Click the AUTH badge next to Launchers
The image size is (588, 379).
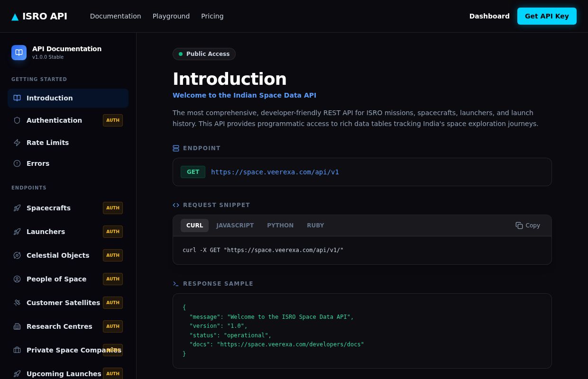pyautogui.click(x=113, y=232)
